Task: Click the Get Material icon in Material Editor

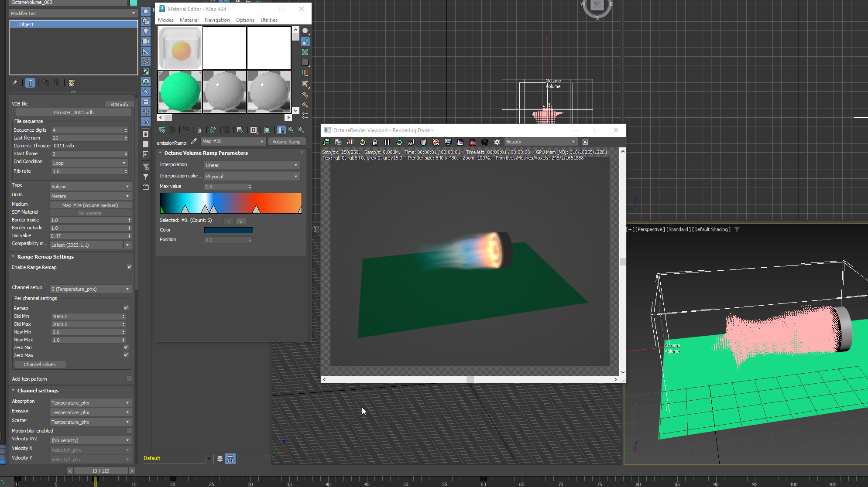Action: 162,130
